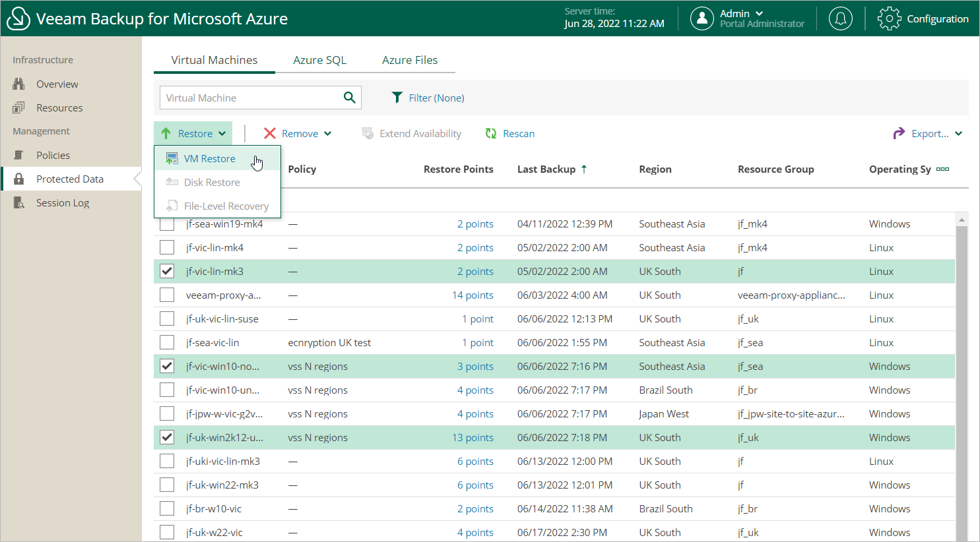The width and height of the screenshot is (980, 542).
Task: Uncheck the jf-vic-lin-mk3 checkbox
Action: (167, 271)
